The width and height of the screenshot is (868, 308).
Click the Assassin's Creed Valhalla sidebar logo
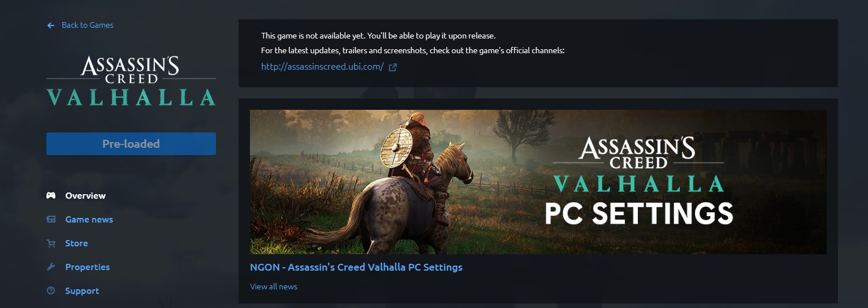(x=131, y=80)
